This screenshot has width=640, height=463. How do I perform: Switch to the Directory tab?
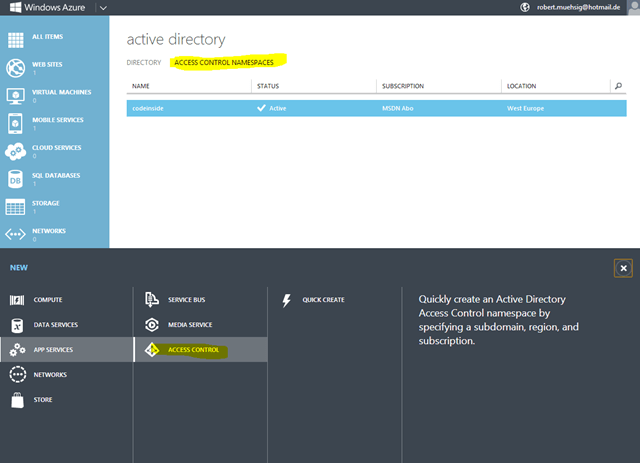tap(144, 62)
